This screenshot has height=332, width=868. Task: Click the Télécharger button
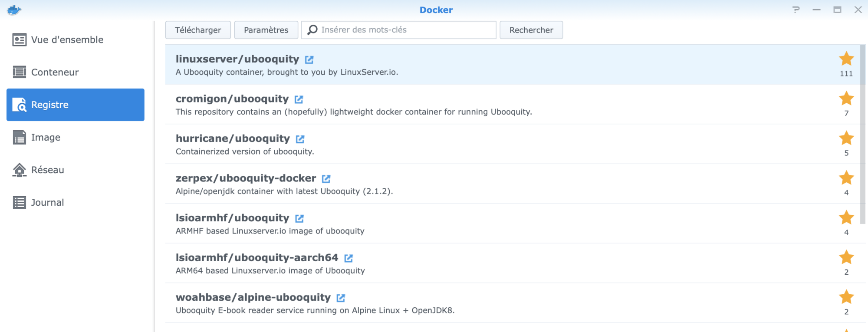click(x=198, y=30)
